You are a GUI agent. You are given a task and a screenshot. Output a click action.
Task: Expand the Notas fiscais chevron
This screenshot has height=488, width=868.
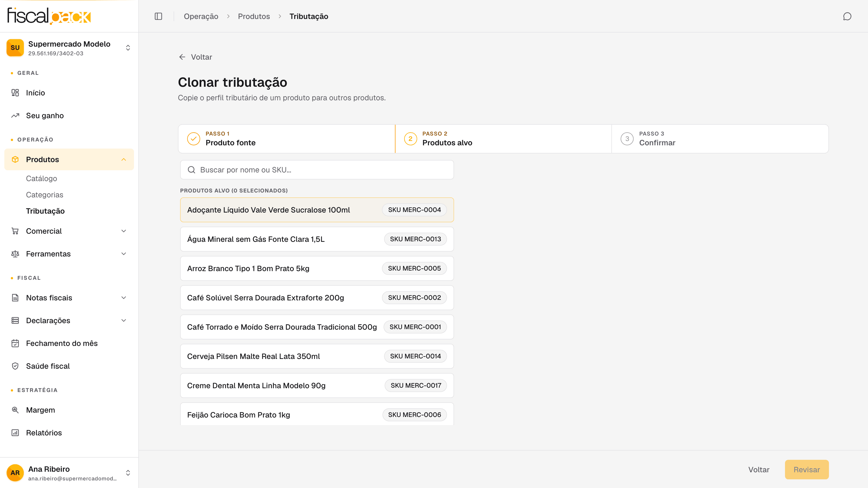click(124, 298)
